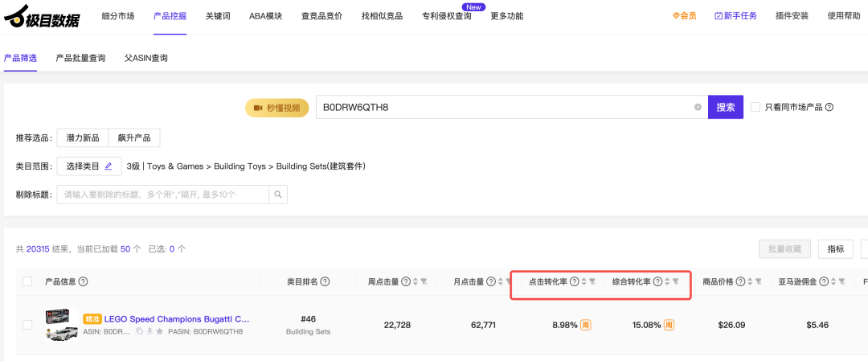Screen dimensions: 868x361
Task: Switch to 产品筛选 tab
Action: 20,58
